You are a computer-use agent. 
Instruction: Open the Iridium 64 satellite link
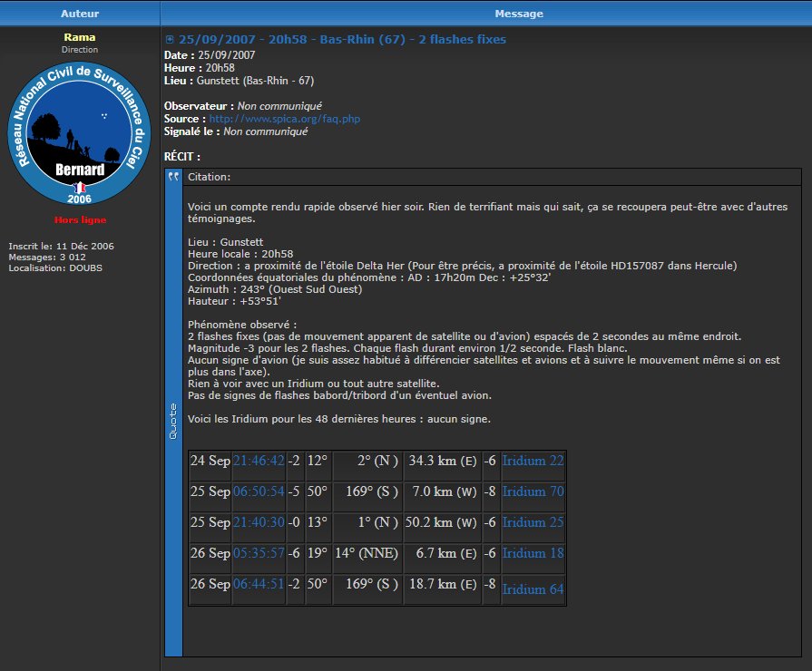tap(533, 589)
